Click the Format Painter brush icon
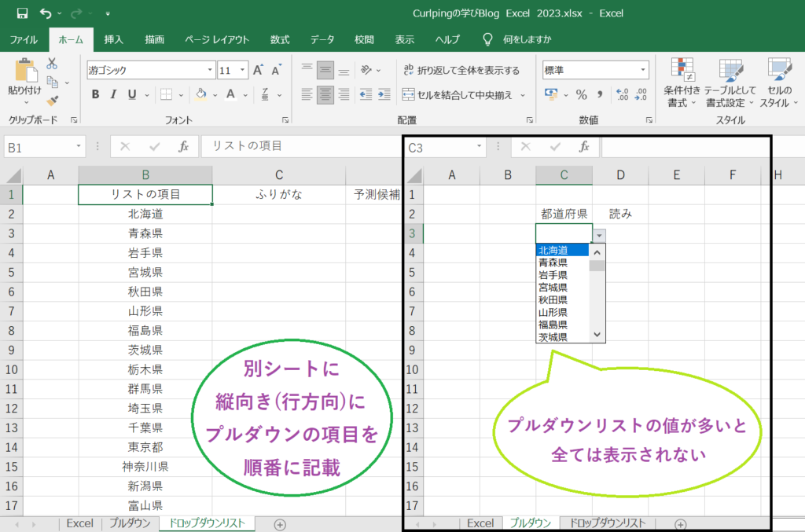This screenshot has height=532, width=805. pyautogui.click(x=53, y=100)
